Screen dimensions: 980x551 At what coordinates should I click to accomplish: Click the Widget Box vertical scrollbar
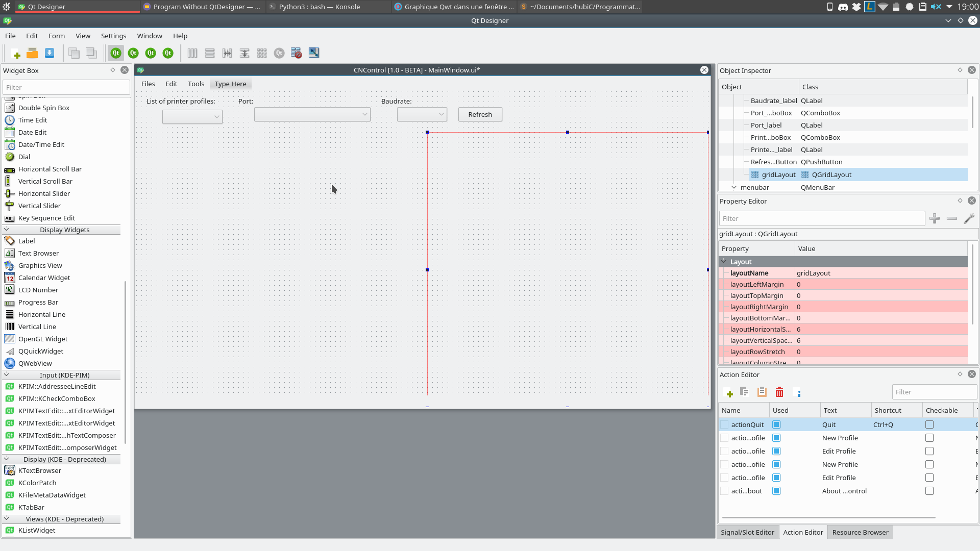coord(125,362)
